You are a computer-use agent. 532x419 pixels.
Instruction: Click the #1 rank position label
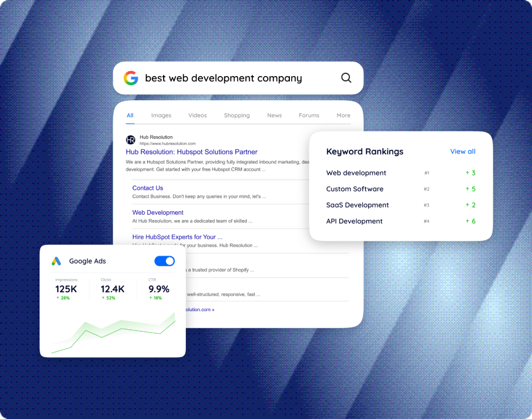[427, 173]
